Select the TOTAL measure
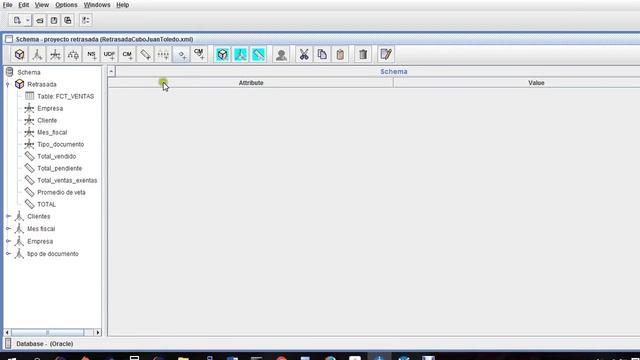The width and height of the screenshot is (640, 360). coord(46,204)
